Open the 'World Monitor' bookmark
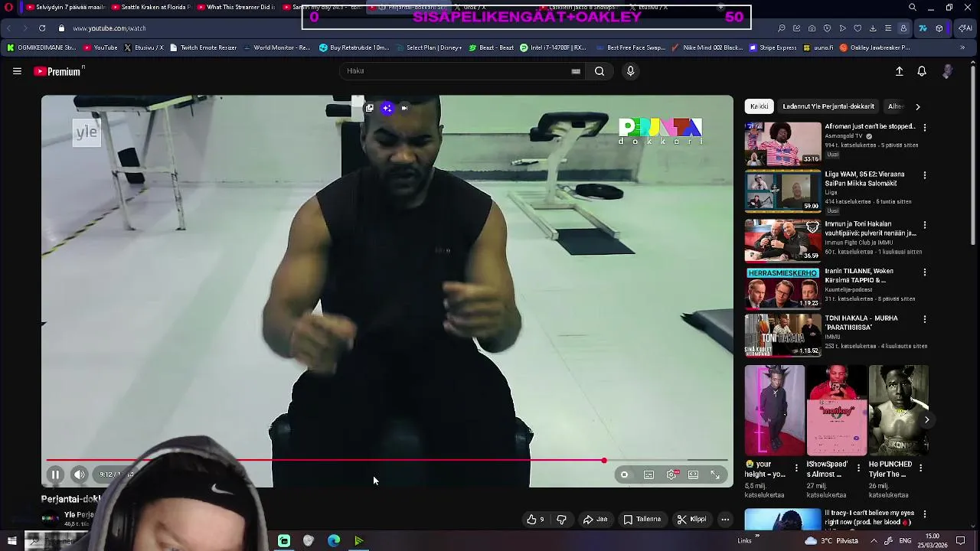This screenshot has height=551, width=980. click(276, 47)
